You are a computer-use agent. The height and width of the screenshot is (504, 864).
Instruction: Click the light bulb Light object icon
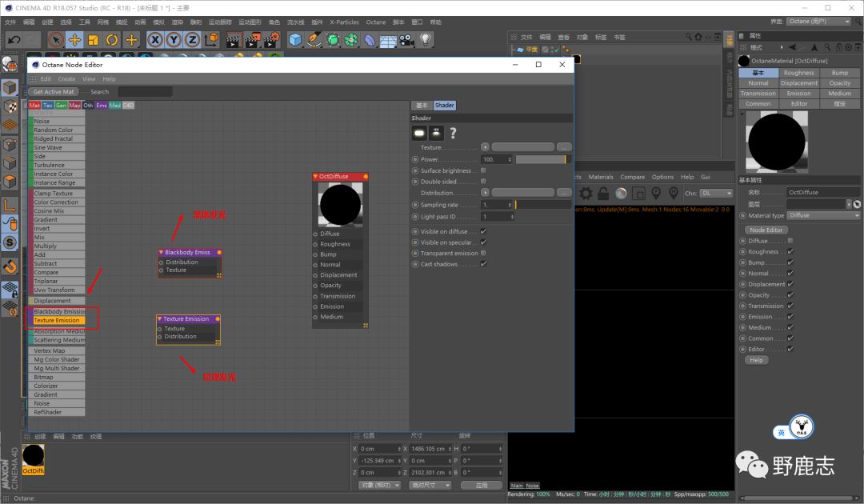click(x=426, y=39)
